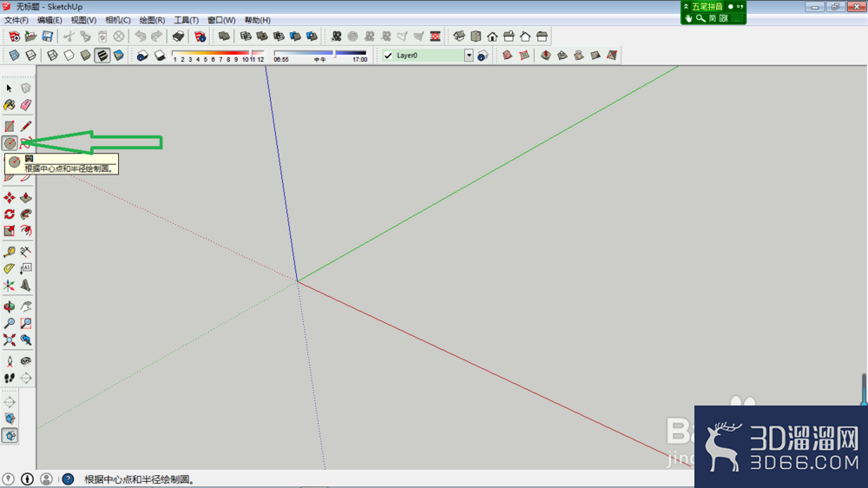Choose the Dimension tool
This screenshot has height=488, width=868.
pos(26,252)
